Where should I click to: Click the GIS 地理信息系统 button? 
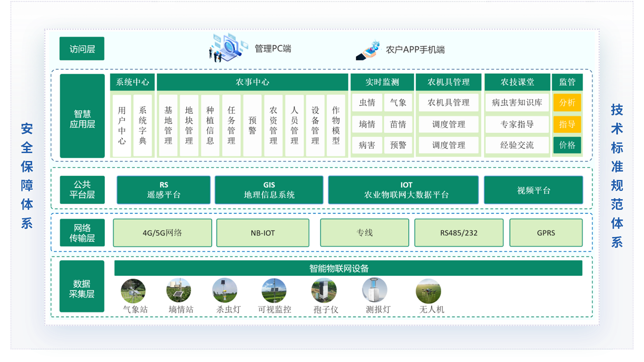pyautogui.click(x=268, y=190)
